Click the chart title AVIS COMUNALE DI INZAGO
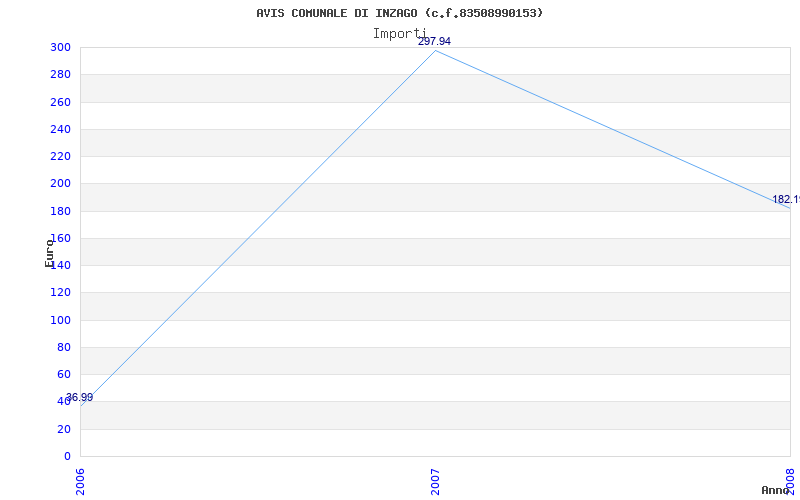This screenshot has height=500, width=800. click(399, 13)
